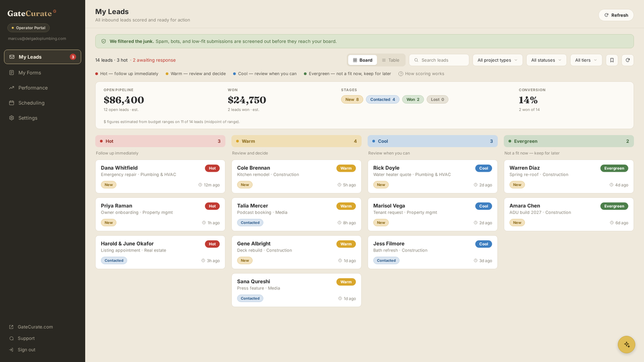The width and height of the screenshot is (644, 362).
Task: Open the Priya Raman lead card
Action: click(160, 215)
